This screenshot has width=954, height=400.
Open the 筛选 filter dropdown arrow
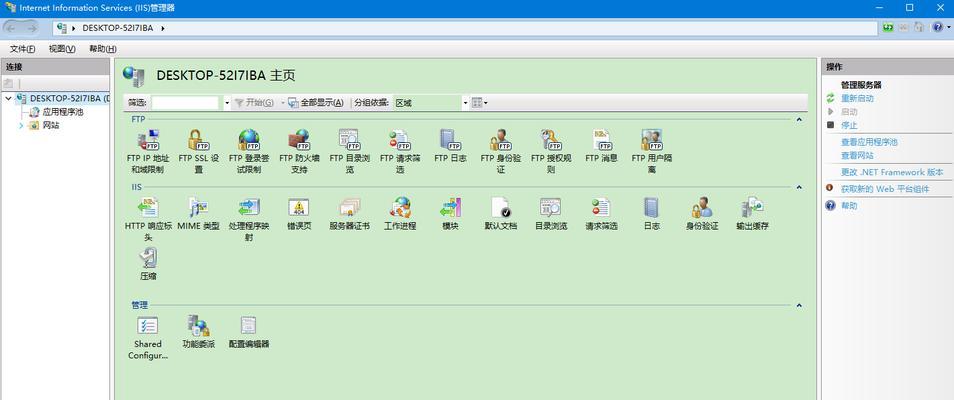click(x=227, y=103)
